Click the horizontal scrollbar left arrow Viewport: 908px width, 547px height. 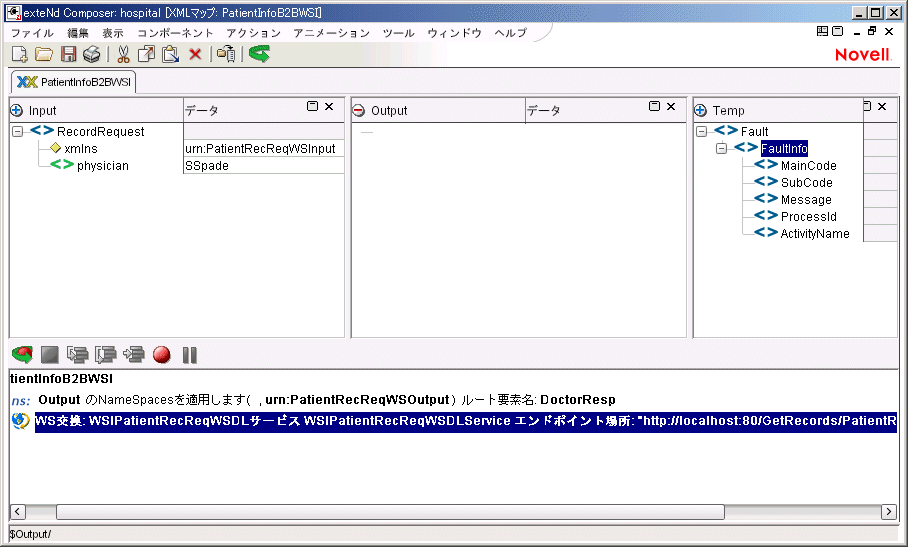(x=17, y=512)
